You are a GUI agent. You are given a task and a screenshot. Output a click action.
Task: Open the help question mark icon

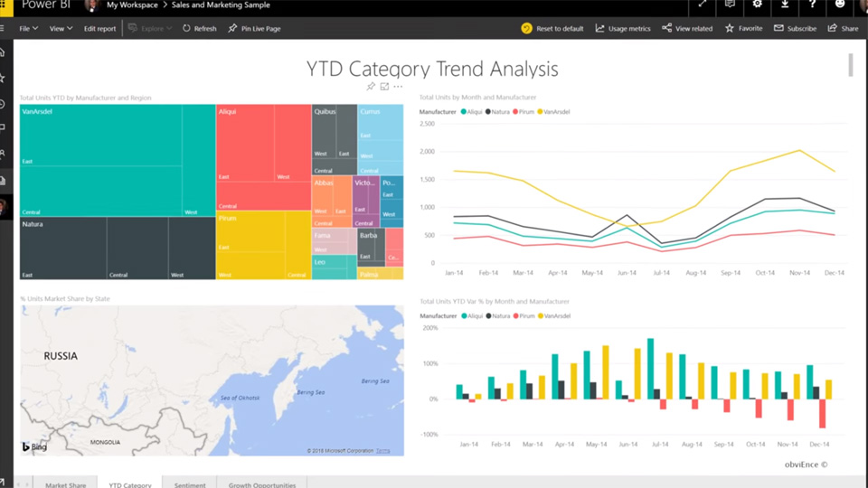(813, 5)
